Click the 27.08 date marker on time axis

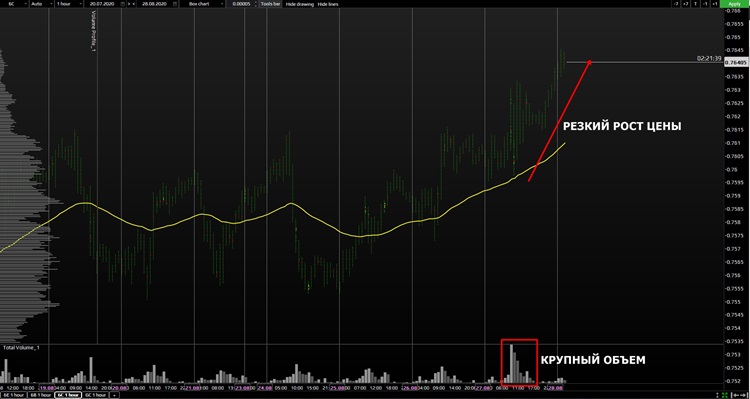(x=482, y=388)
